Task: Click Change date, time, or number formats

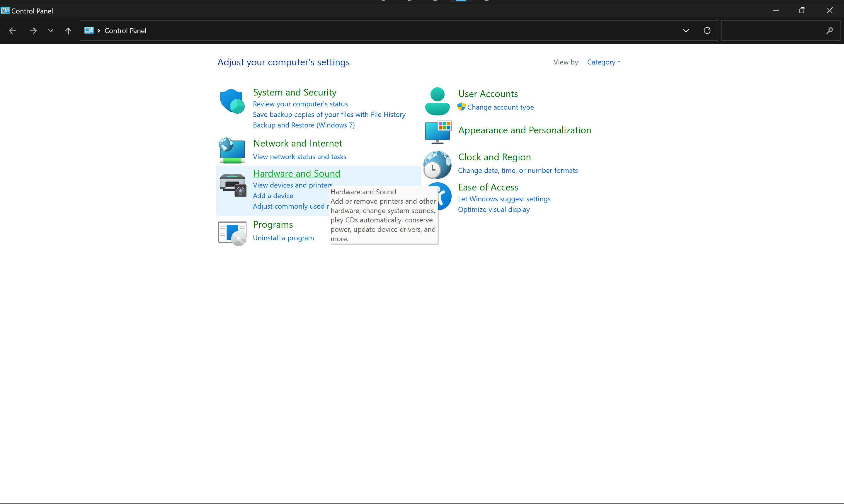Action: (x=518, y=171)
